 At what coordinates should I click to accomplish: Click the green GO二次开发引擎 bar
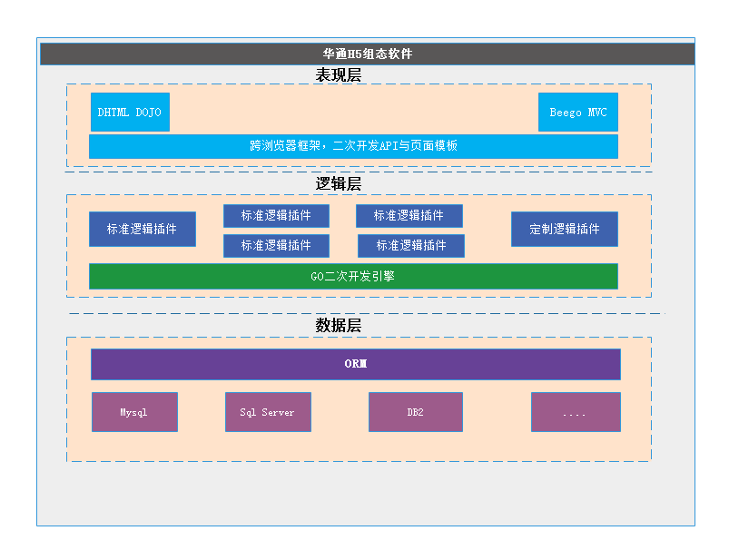353,277
